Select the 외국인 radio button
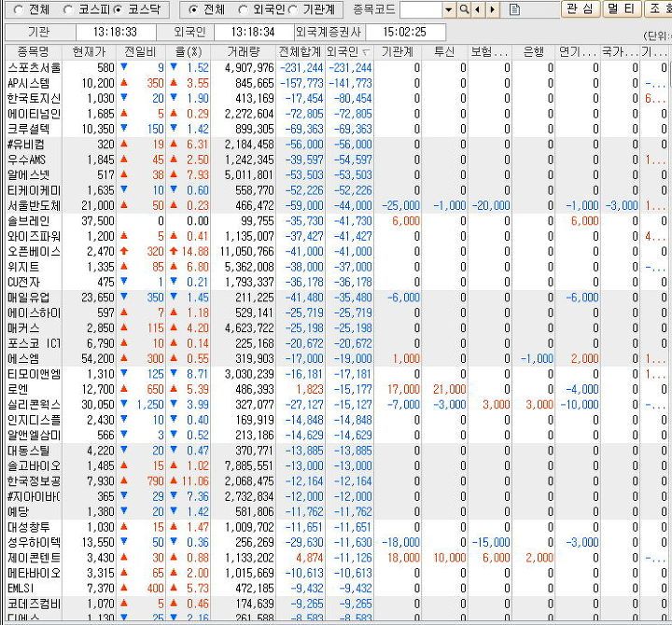Screen dimensions: 672x625 tap(243, 9)
